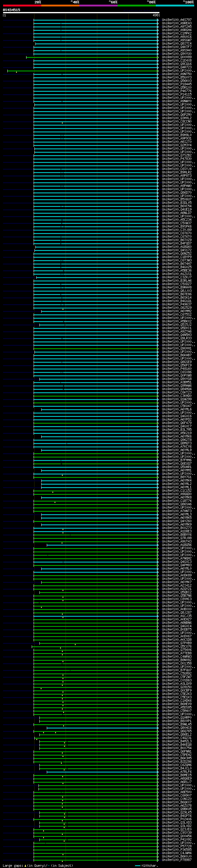The width and height of the screenshot is (197, 868).
Task: Select the green hit UniRef100_Q00V89
Action: 176,57
